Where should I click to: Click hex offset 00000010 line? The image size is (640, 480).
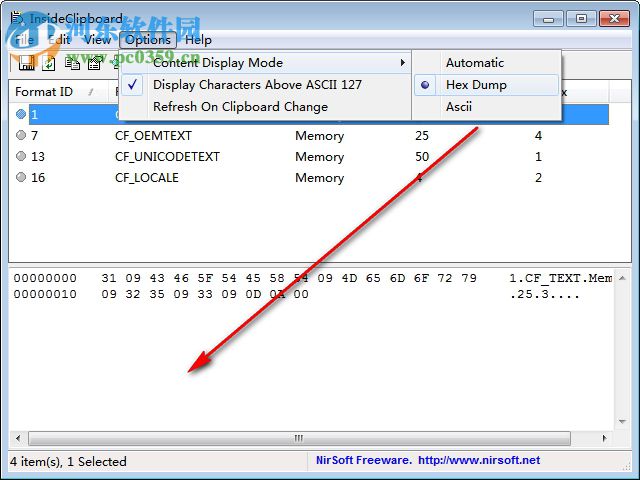[x=45, y=294]
